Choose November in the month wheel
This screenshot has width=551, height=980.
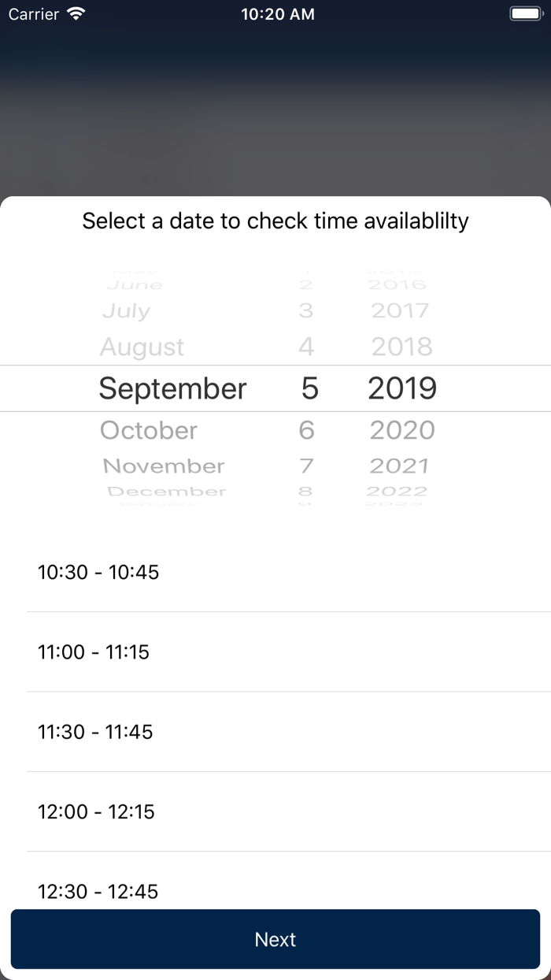coord(165,466)
